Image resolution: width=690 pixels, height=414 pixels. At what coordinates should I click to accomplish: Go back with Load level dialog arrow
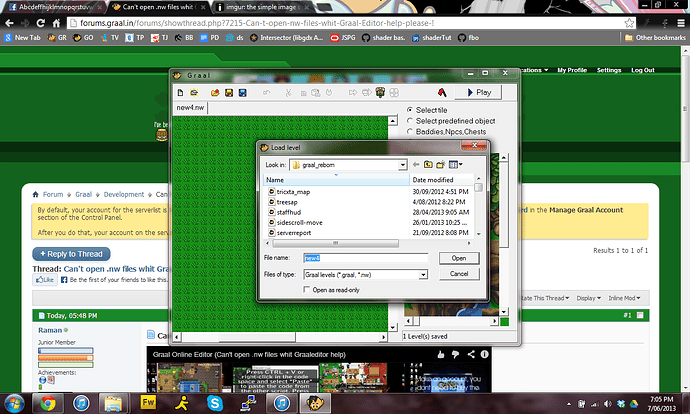416,165
